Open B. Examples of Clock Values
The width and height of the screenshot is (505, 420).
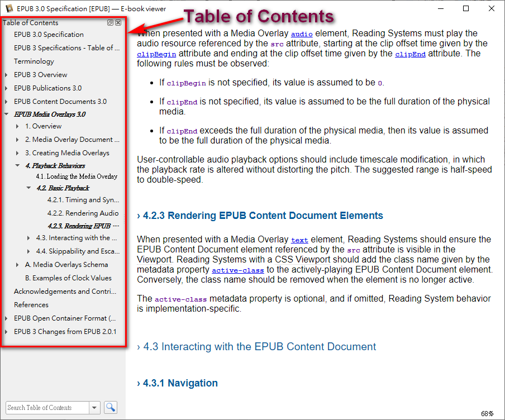pyautogui.click(x=68, y=278)
